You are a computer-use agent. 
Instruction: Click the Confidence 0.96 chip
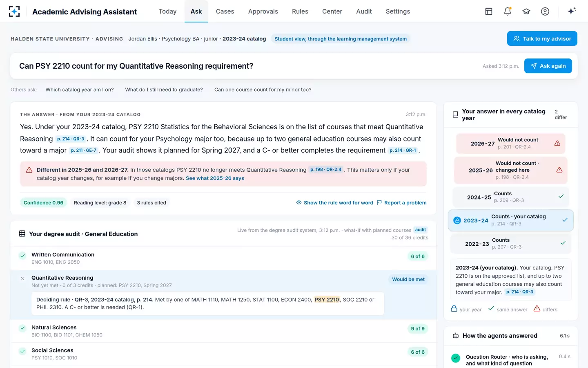pos(43,203)
